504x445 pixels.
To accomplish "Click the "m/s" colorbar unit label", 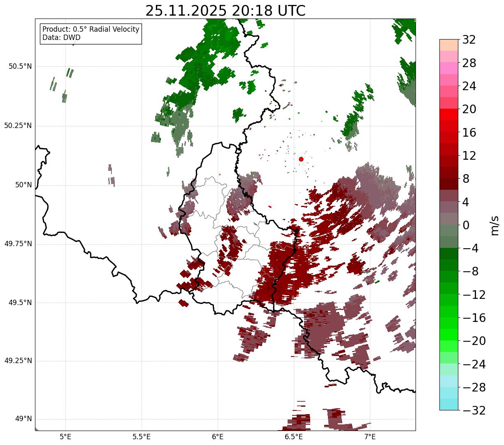I will click(495, 225).
